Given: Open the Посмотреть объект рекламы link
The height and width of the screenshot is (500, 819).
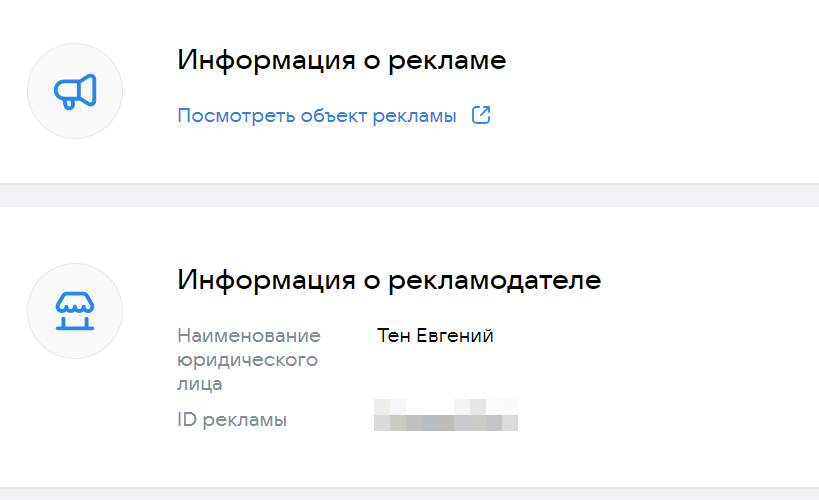Looking at the screenshot, I should click(317, 116).
